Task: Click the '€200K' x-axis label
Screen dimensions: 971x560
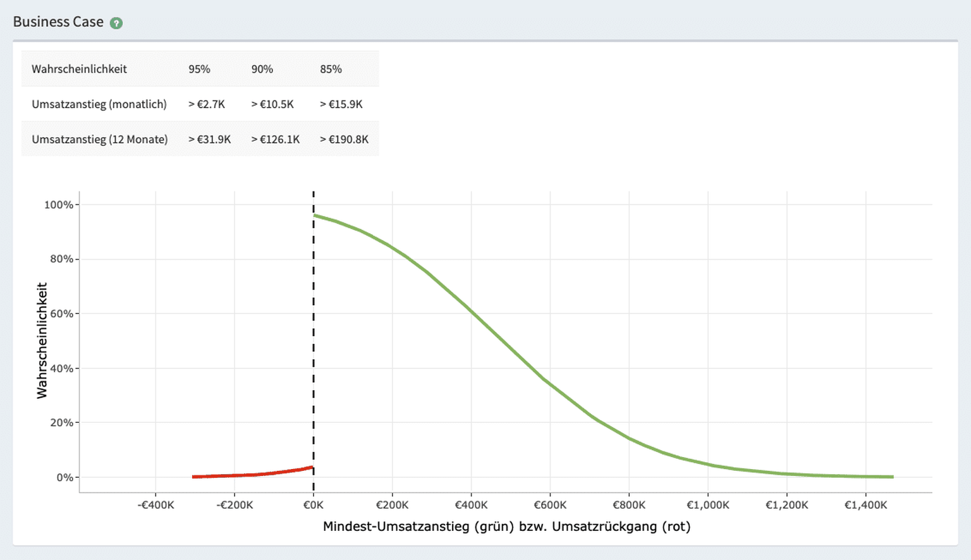Action: tap(393, 505)
